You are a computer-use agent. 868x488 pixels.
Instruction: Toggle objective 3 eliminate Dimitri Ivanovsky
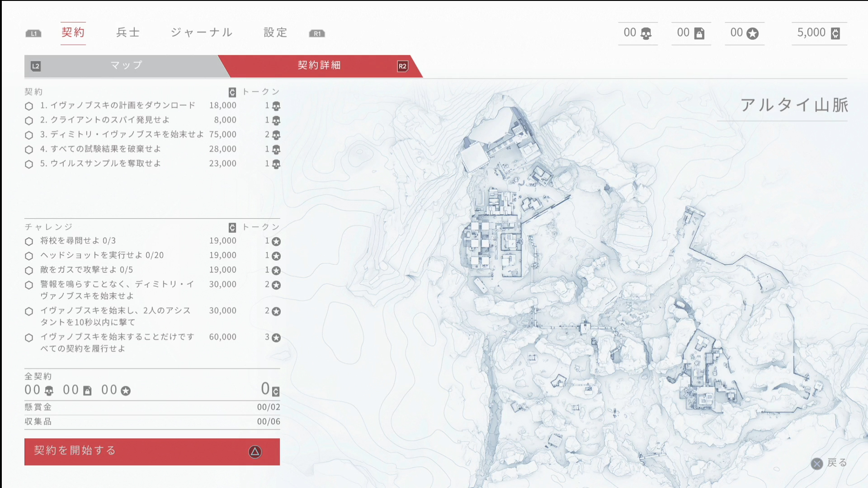[x=29, y=135]
